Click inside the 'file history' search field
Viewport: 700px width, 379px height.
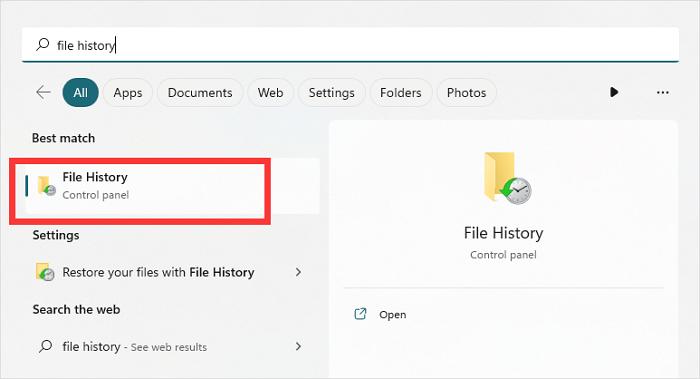(350, 45)
